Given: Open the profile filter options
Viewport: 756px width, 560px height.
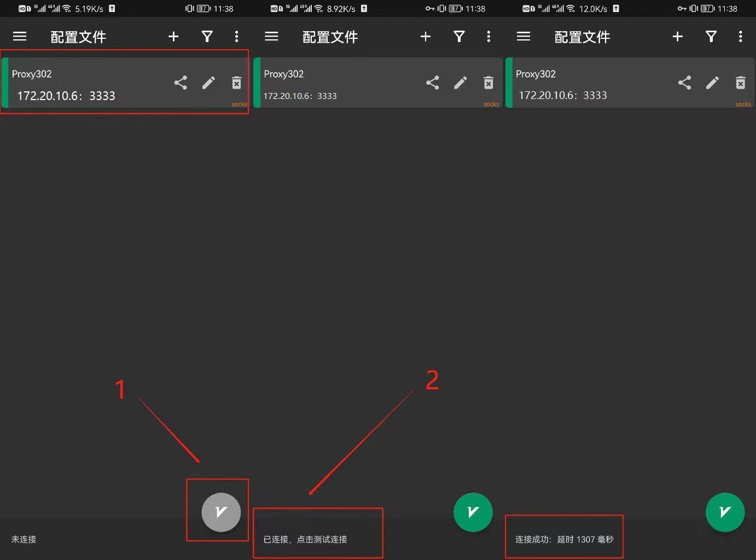Looking at the screenshot, I should (x=207, y=36).
